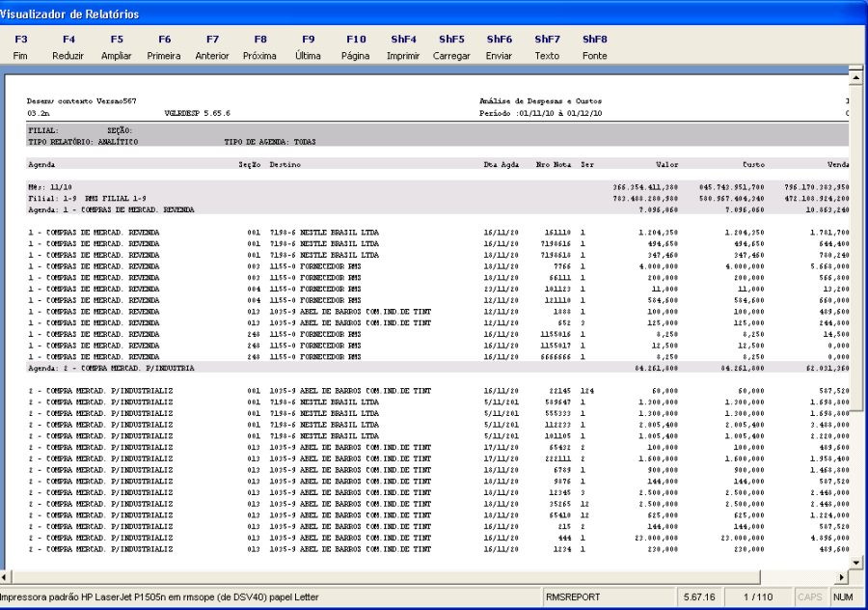Change font with ShF8 Fonte
The width and height of the screenshot is (868, 610).
click(594, 47)
